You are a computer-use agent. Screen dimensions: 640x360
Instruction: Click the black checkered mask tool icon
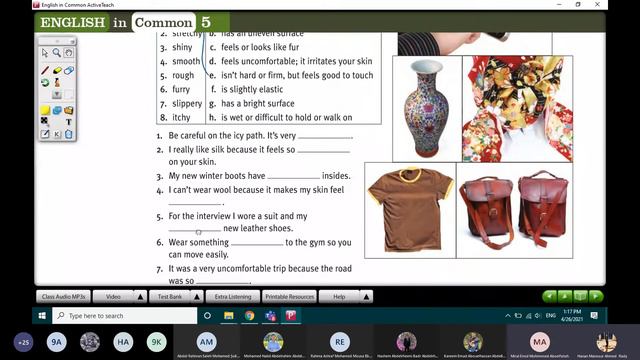coord(45,122)
